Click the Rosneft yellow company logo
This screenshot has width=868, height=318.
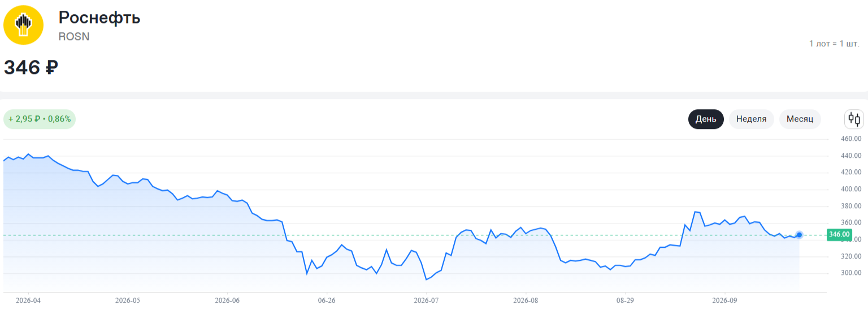point(24,24)
